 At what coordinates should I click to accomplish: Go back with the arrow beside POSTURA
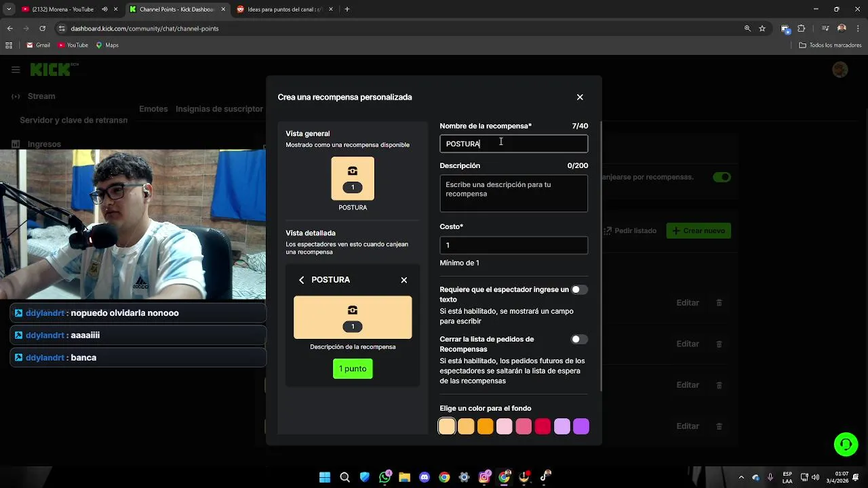coord(302,280)
